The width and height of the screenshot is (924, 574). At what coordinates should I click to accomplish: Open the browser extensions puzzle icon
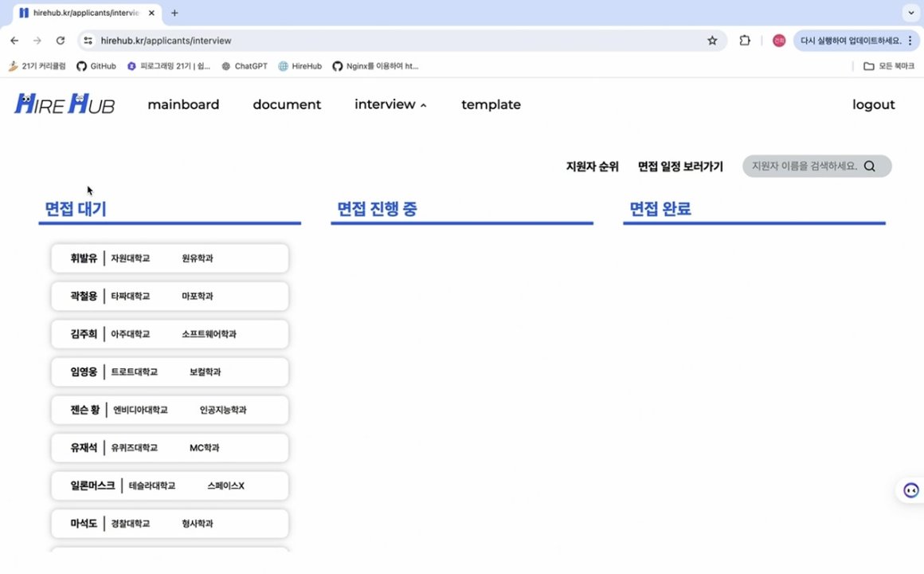click(x=745, y=40)
